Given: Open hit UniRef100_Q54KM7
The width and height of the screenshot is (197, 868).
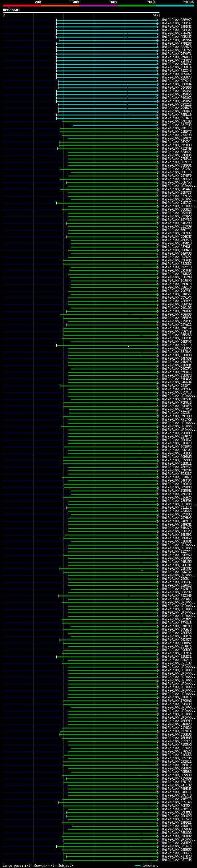Looking at the screenshot, I should click(177, 236).
